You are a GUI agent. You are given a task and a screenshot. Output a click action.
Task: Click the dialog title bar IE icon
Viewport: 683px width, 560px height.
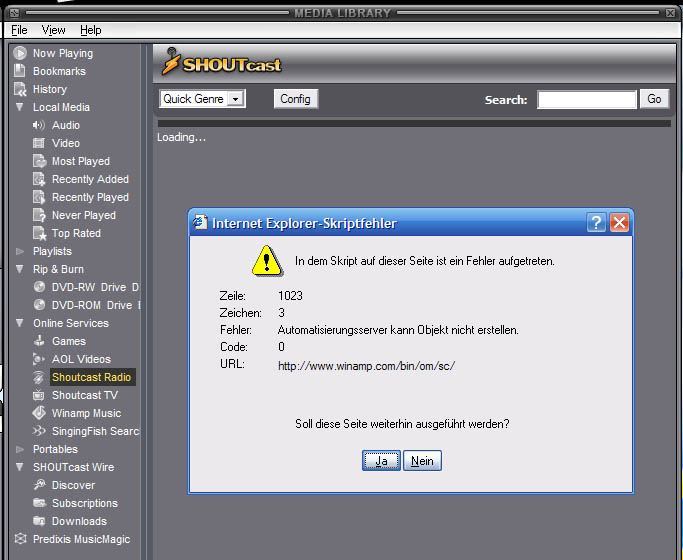pyautogui.click(x=200, y=222)
